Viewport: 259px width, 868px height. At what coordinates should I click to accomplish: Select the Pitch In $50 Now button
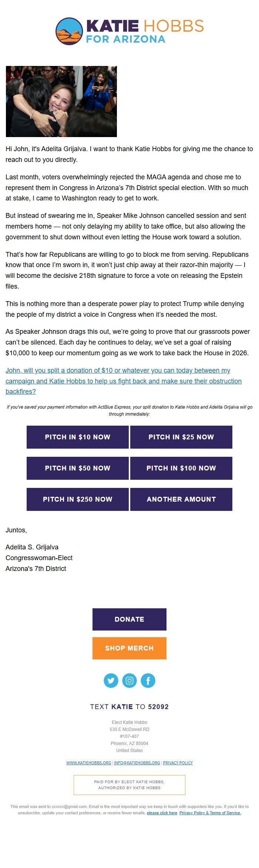pyautogui.click(x=78, y=468)
